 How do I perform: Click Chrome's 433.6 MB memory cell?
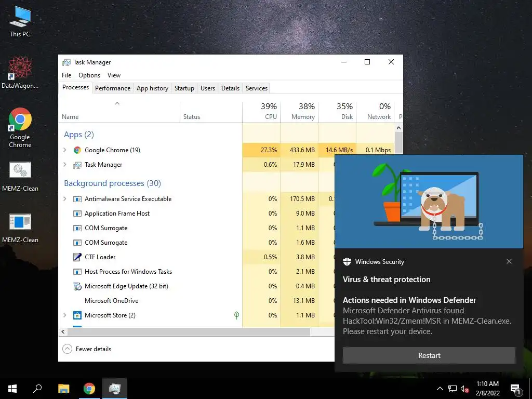(299, 150)
